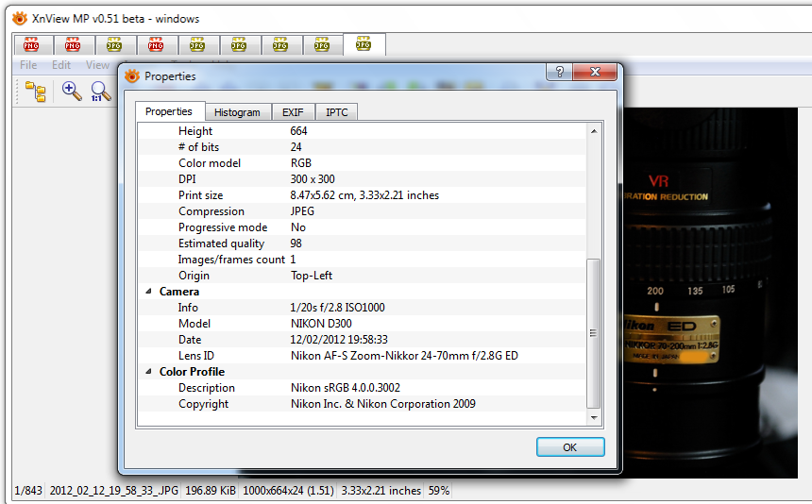Open the File menu

tap(28, 65)
